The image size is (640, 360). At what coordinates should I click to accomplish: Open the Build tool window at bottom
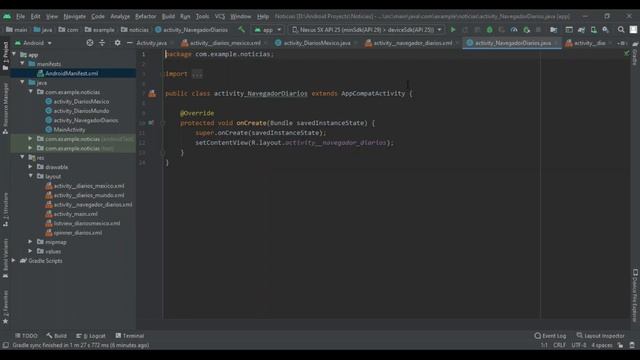pos(57,336)
